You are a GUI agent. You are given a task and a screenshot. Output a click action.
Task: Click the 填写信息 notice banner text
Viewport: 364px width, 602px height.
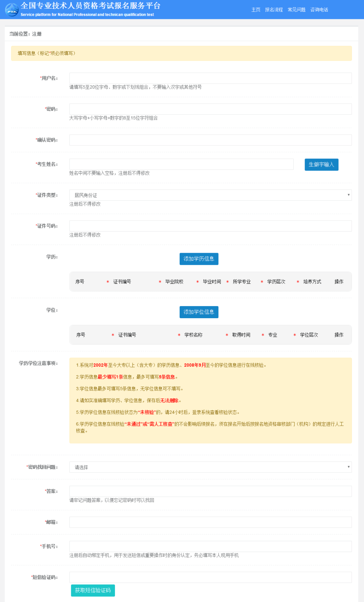point(47,53)
